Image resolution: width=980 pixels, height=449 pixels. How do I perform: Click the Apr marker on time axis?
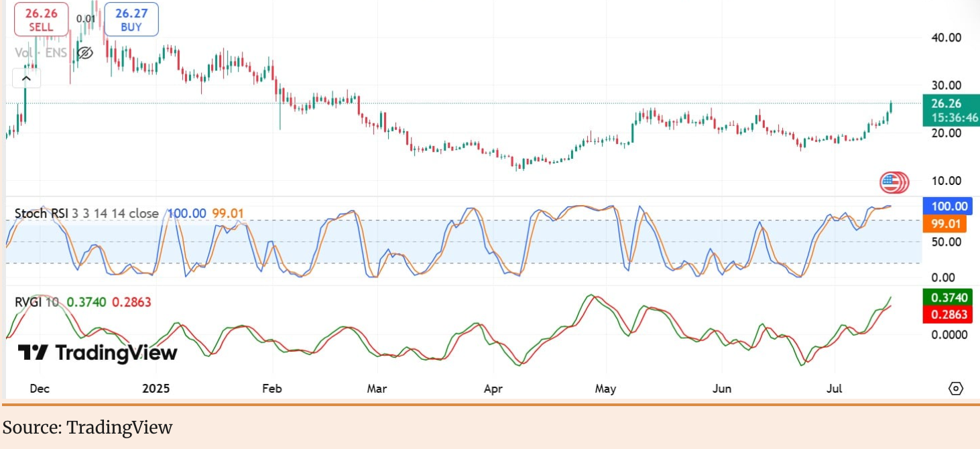tap(493, 389)
